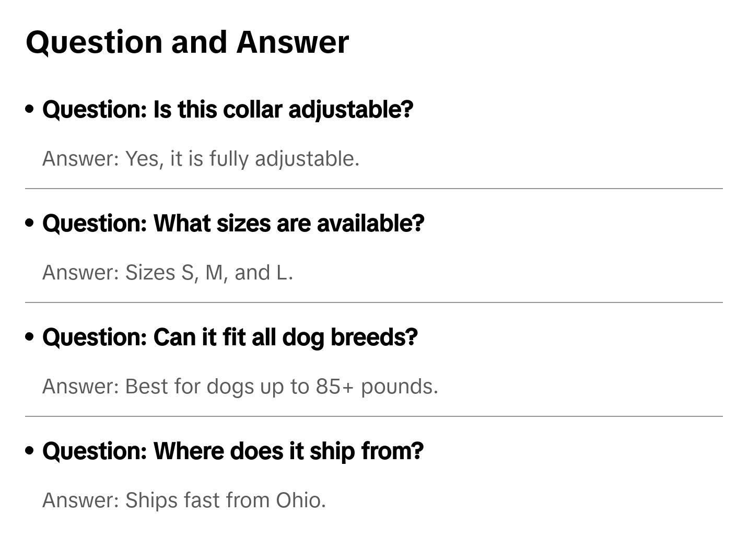Select the "What sizes are available?" question
Viewport: 748px width, 560px height.
coord(233,224)
